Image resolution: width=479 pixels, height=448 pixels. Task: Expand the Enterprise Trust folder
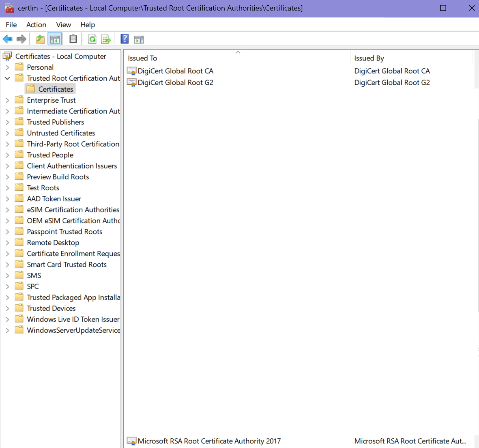pos(8,100)
